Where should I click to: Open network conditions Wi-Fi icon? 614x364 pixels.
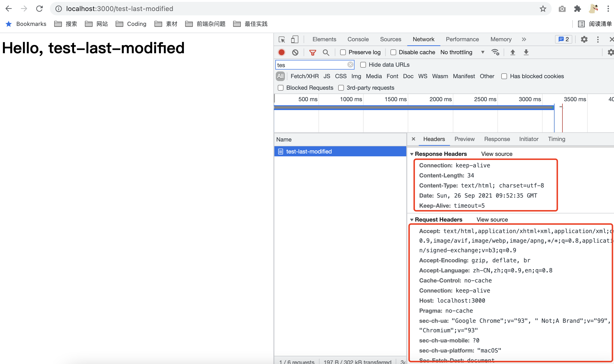(495, 52)
